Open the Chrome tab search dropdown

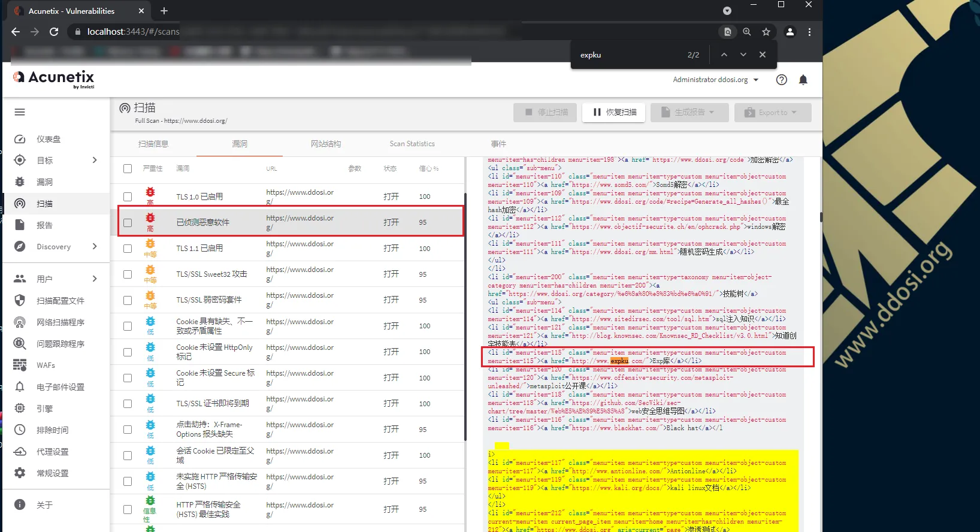tap(727, 11)
